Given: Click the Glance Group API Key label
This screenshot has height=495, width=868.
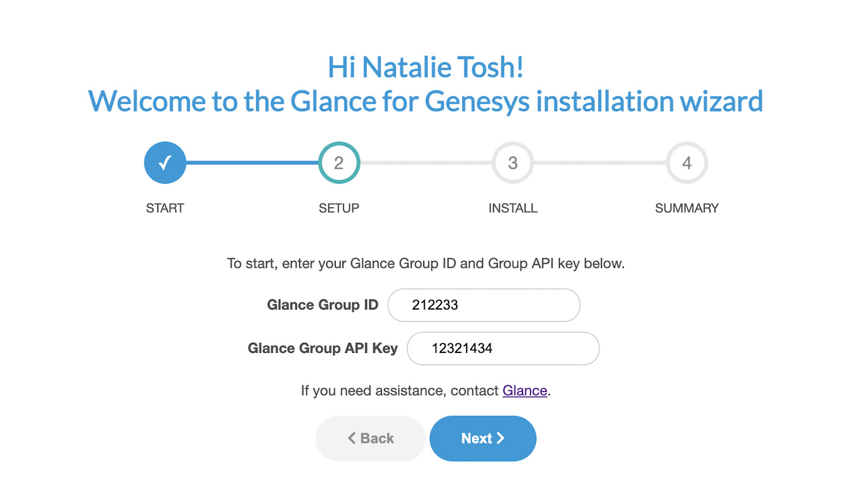Looking at the screenshot, I should point(322,349).
